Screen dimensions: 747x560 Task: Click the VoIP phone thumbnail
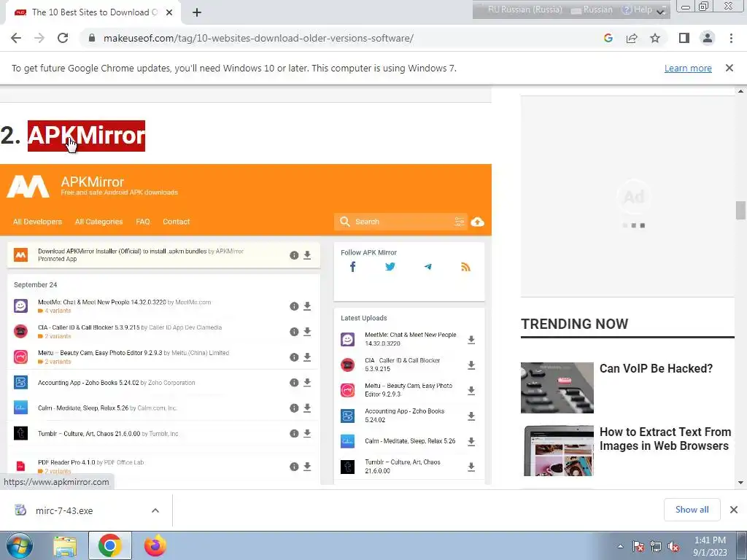[557, 388]
